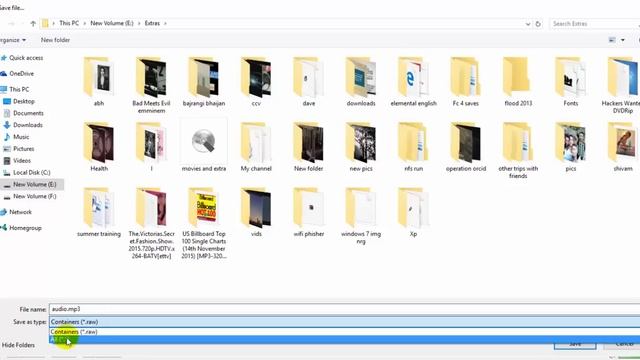640x360 pixels.
Task: Click This PC in breadcrumb path
Action: 69,23
